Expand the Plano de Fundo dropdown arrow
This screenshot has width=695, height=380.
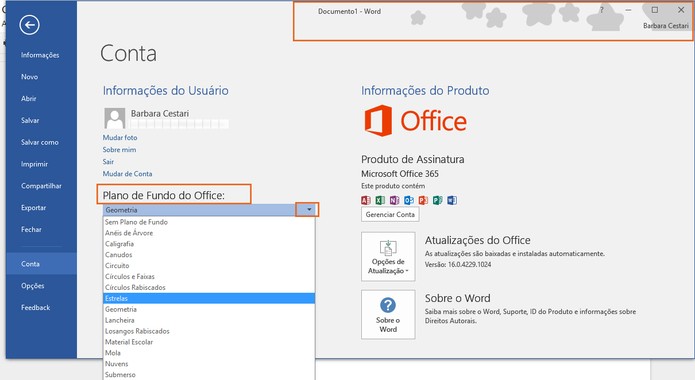point(309,210)
